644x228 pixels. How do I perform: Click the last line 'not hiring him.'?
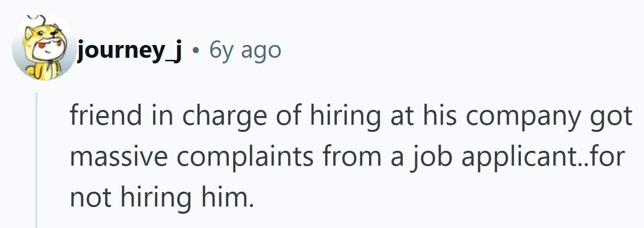[x=162, y=197]
